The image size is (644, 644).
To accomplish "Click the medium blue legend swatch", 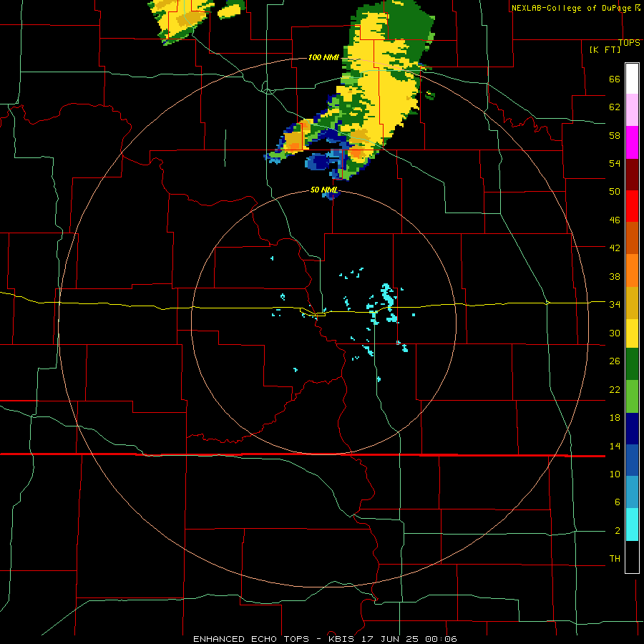I will pyautogui.click(x=632, y=461).
